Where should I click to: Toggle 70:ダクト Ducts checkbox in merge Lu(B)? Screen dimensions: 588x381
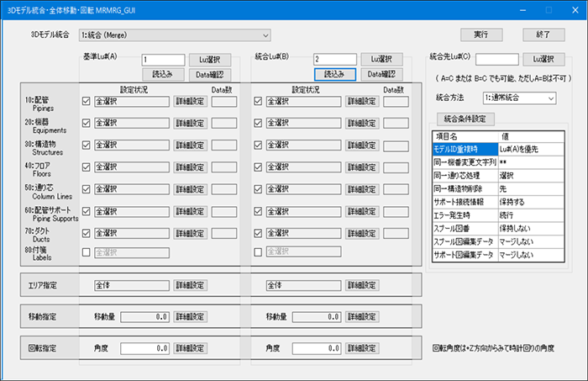click(x=258, y=233)
